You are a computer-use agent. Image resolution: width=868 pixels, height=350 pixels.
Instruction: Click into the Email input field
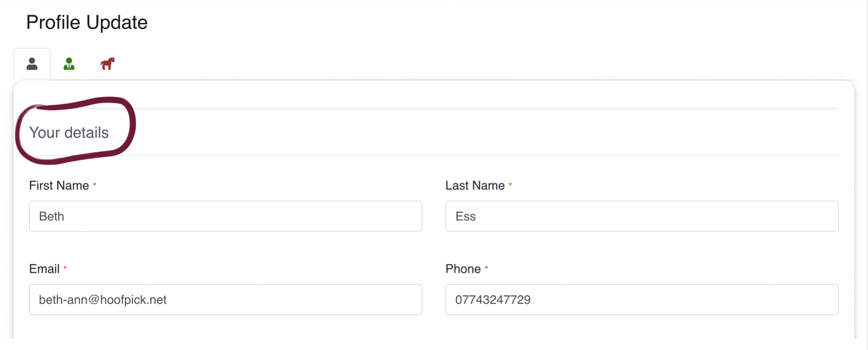(226, 299)
